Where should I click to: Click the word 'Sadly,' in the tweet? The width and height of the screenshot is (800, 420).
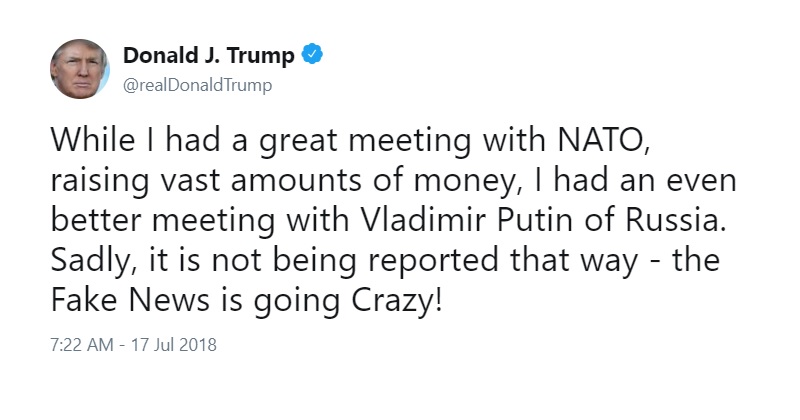95,260
